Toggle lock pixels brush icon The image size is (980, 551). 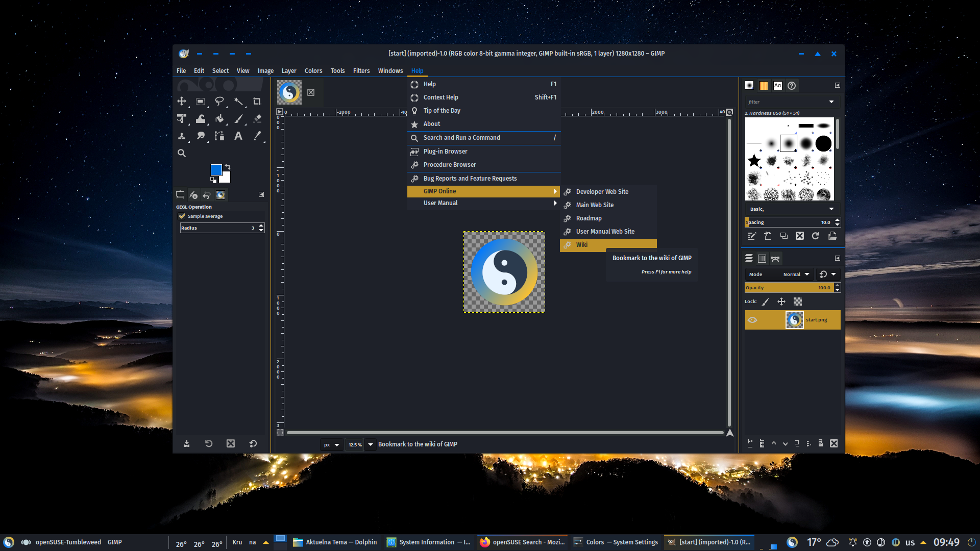766,302
